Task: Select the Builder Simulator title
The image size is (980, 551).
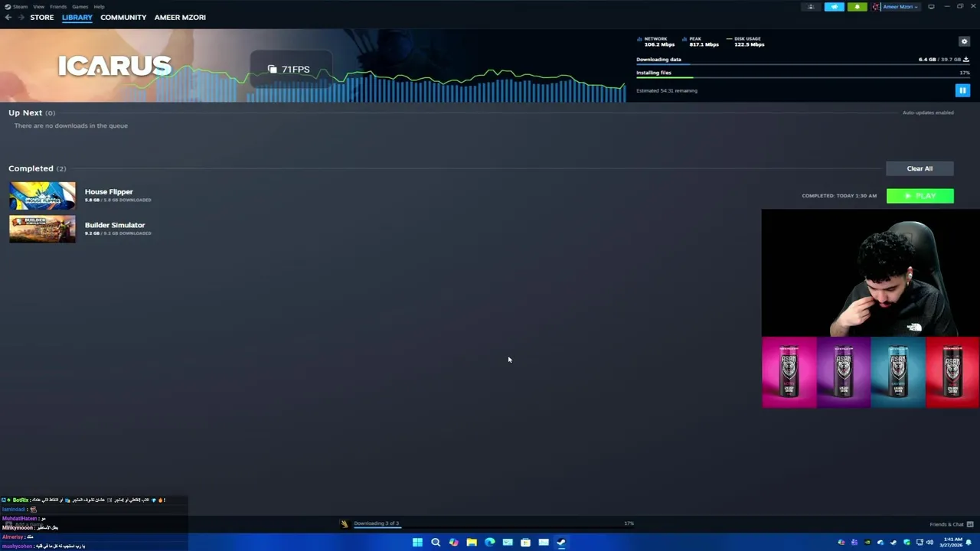Action: point(115,225)
